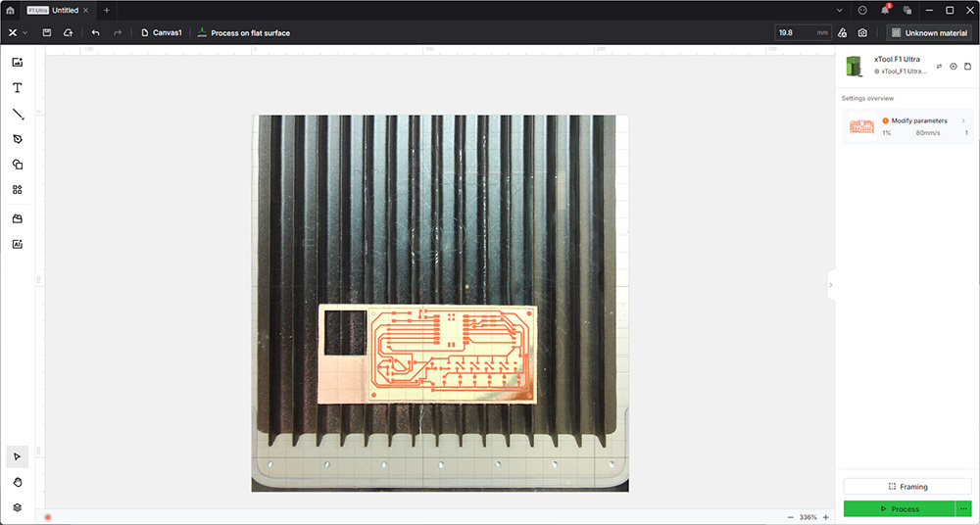Click the orange status dot indicator
Screen dimensions: 980x525
(48, 517)
